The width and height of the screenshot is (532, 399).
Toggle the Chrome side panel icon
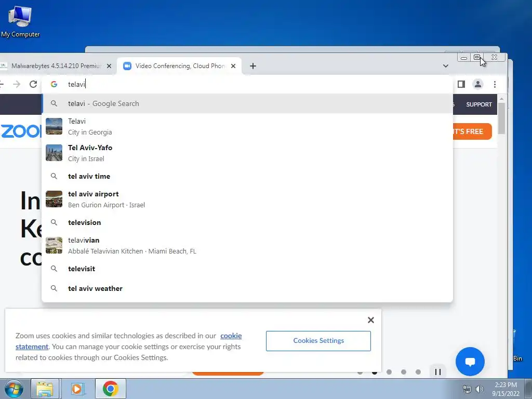[461, 84]
